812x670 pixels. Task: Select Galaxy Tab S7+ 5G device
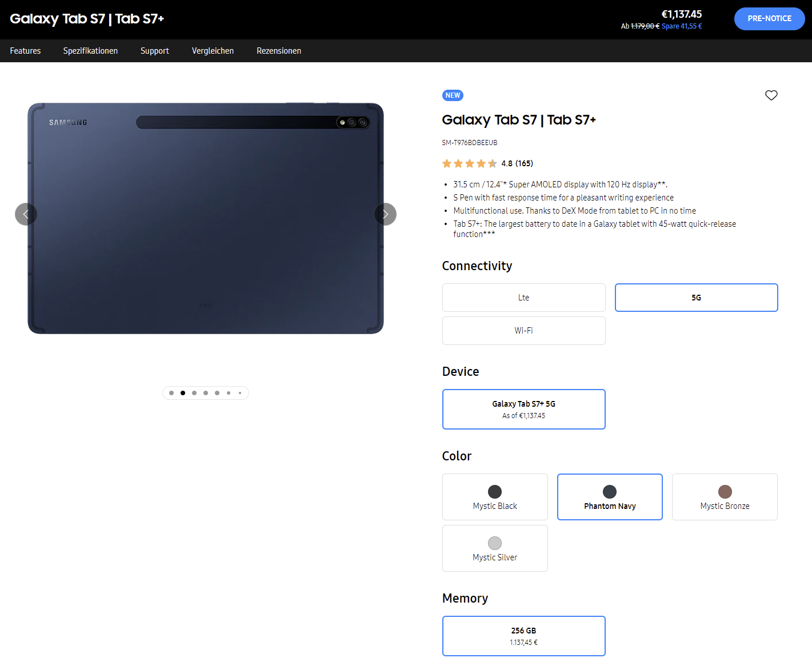click(523, 409)
